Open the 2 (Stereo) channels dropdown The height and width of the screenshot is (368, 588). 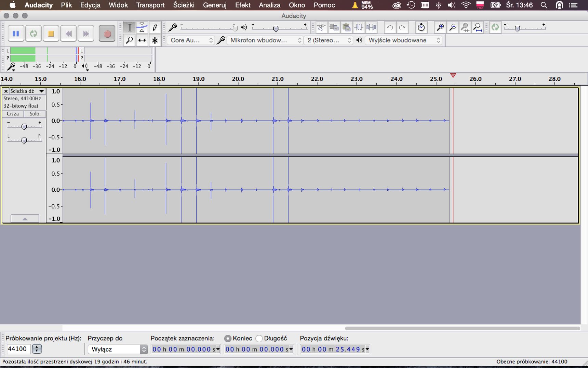click(x=329, y=40)
